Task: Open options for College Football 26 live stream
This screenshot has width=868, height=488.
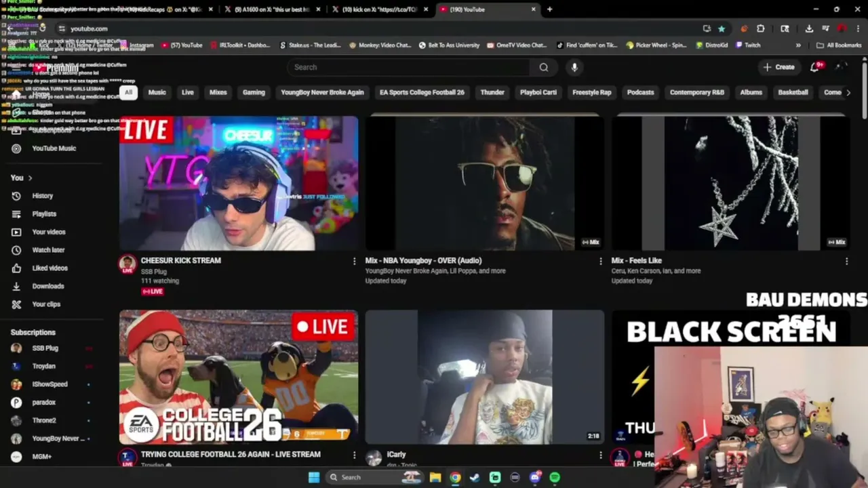Action: [354, 455]
